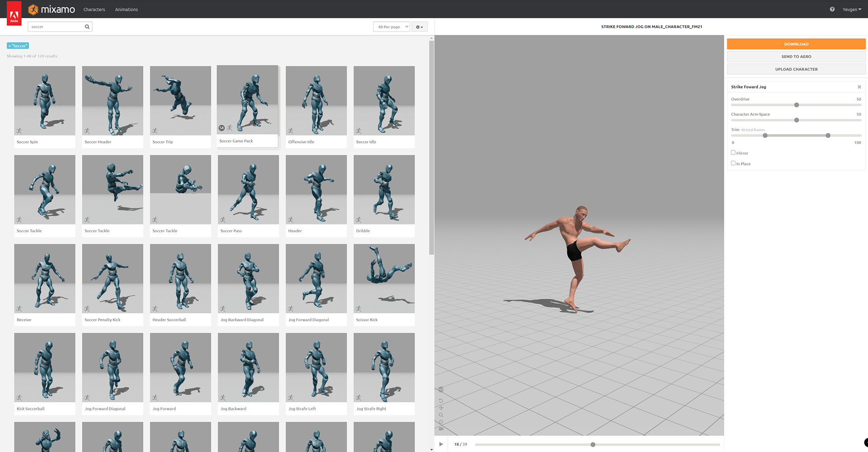The width and height of the screenshot is (868, 452).
Task: Click the "40 total frames" trim text
Action: pyautogui.click(x=753, y=130)
